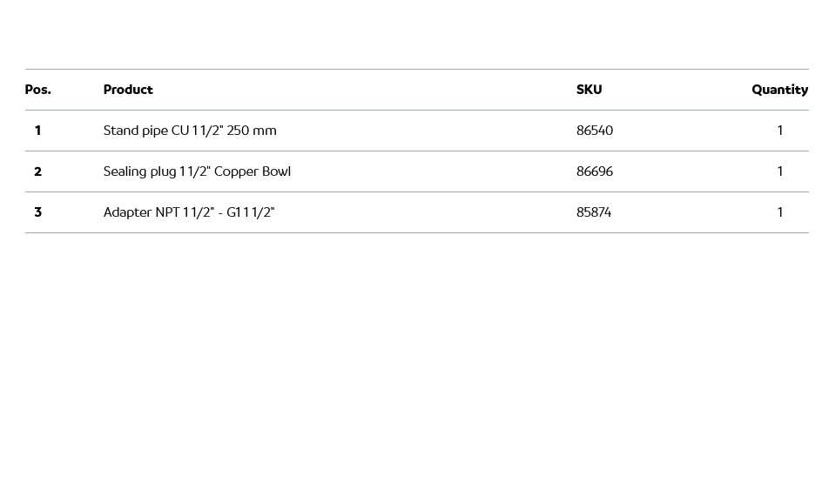Click the "250 mm" text in row one
This screenshot has height=504, width=822.
pos(252,131)
